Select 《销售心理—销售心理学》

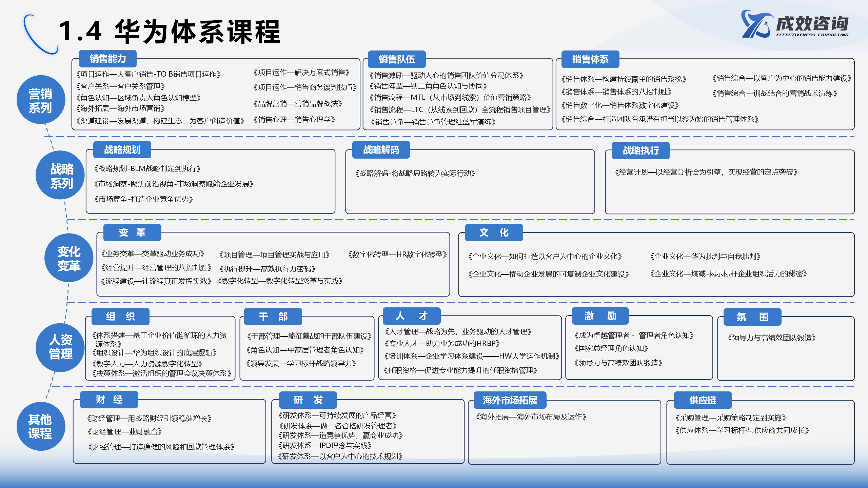click(x=294, y=120)
